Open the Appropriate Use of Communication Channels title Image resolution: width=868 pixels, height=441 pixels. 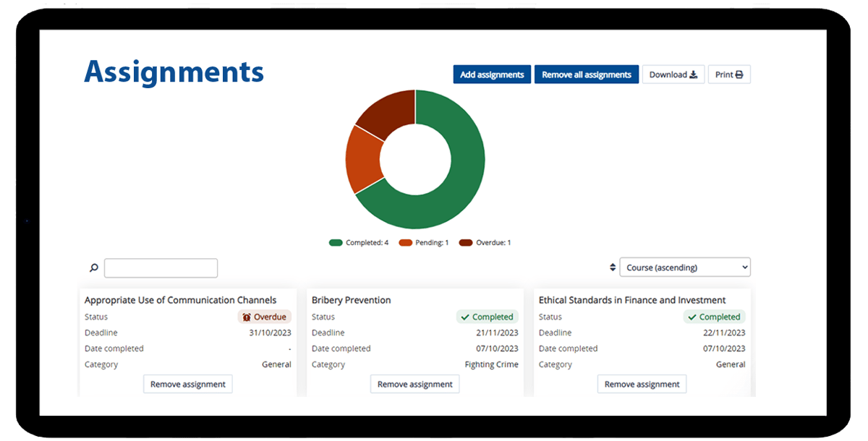(x=181, y=300)
